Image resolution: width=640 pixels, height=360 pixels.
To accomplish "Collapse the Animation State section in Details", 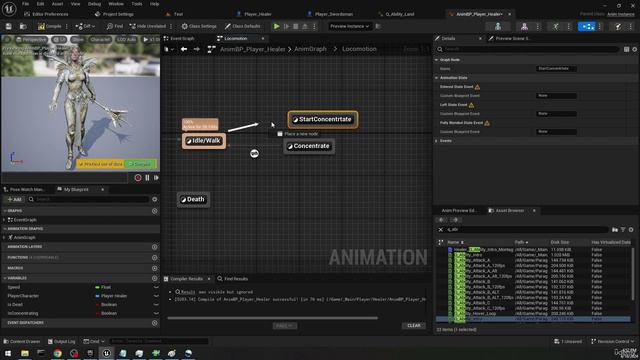I will 436,78.
